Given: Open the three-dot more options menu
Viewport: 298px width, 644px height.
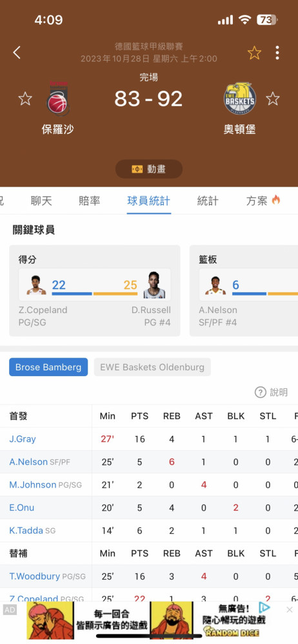Looking at the screenshot, I should click(277, 53).
